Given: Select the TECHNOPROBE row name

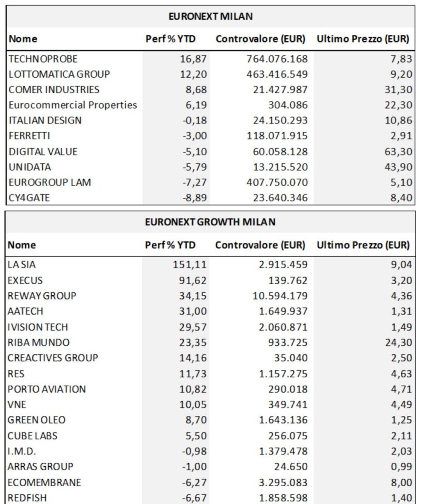Looking at the screenshot, I should point(43,59).
